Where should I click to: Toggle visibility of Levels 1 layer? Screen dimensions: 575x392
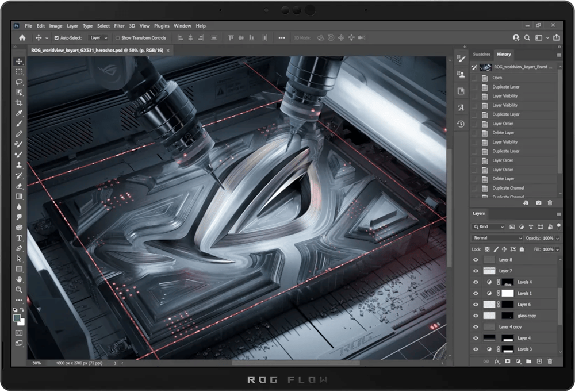coord(476,293)
